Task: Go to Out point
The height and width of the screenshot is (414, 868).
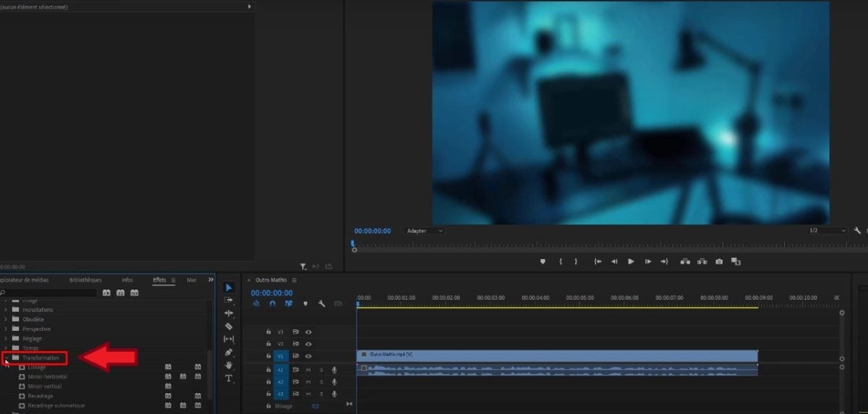Action: (664, 261)
